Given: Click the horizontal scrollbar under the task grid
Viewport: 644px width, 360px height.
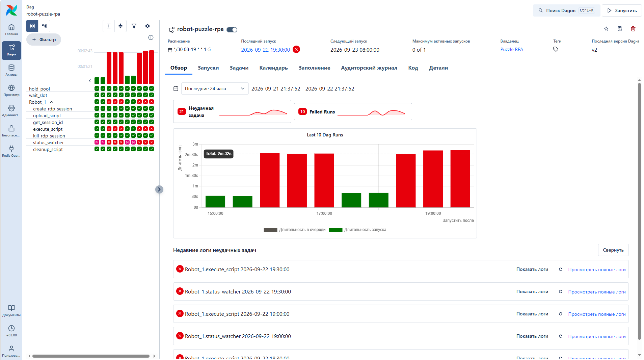Looking at the screenshot, I should pyautogui.click(x=91, y=356).
